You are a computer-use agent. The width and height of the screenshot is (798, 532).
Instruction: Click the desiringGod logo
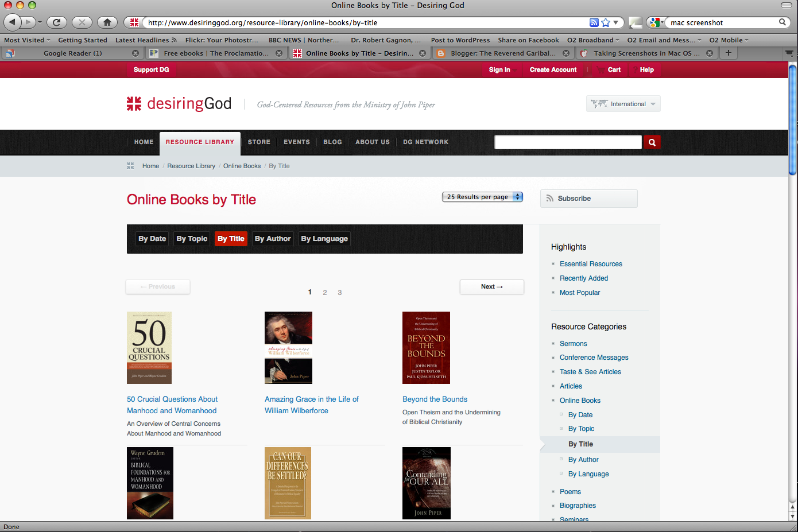point(179,103)
